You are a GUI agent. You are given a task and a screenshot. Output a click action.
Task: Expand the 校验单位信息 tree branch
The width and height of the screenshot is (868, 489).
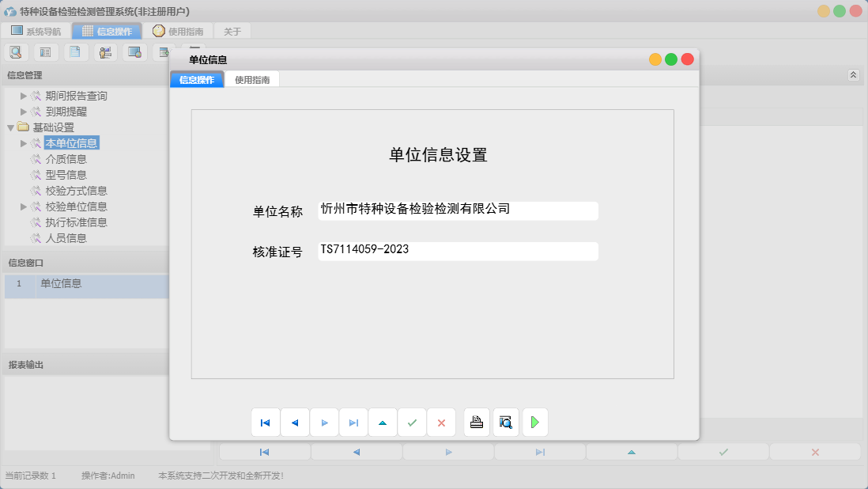[x=22, y=206]
